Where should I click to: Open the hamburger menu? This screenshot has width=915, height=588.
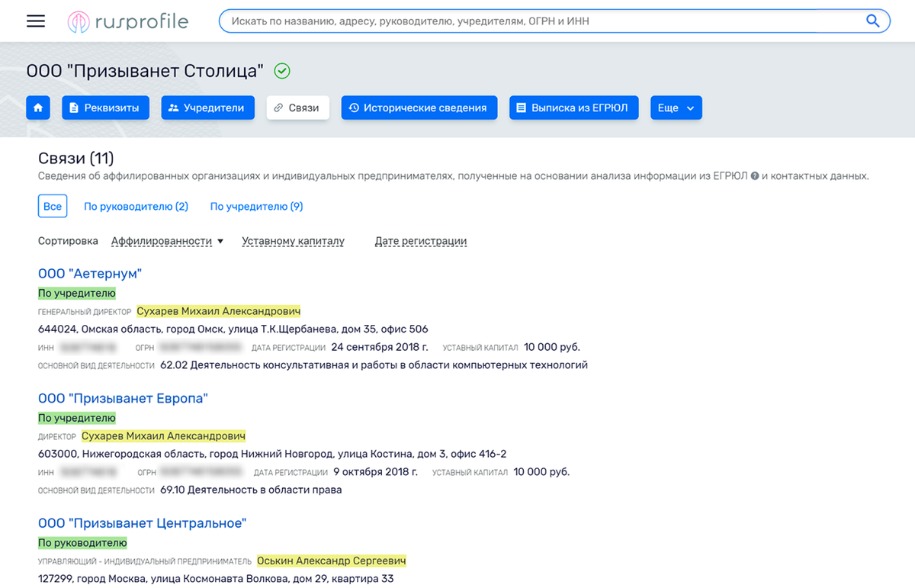point(36,21)
